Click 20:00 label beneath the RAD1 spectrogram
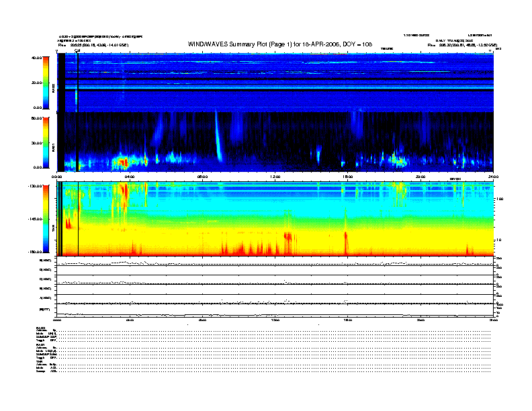This screenshot has height=411, width=532. 420,177
